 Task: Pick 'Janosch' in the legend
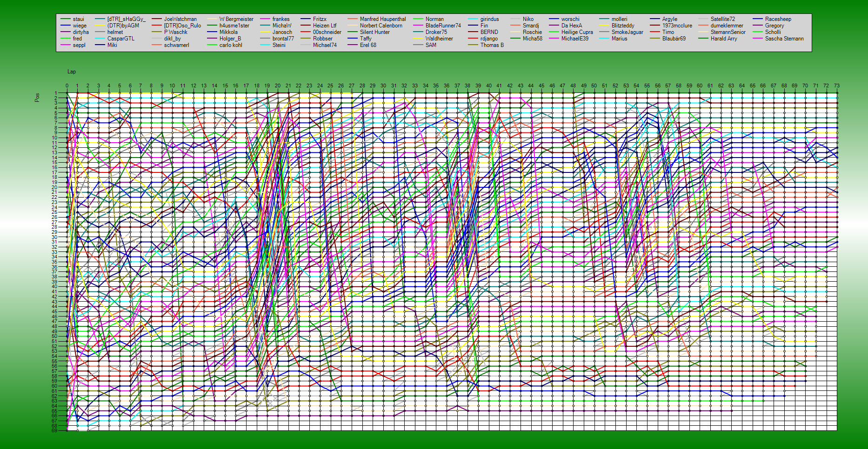click(282, 32)
